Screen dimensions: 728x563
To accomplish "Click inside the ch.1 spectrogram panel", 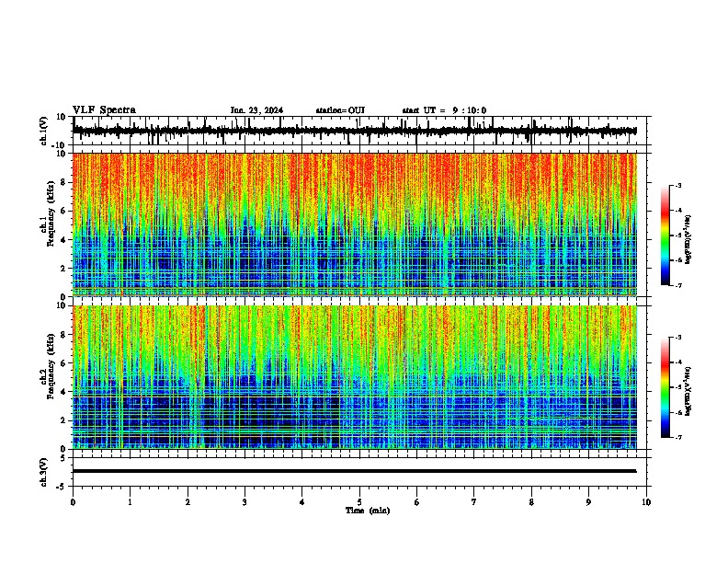I will [x=355, y=224].
